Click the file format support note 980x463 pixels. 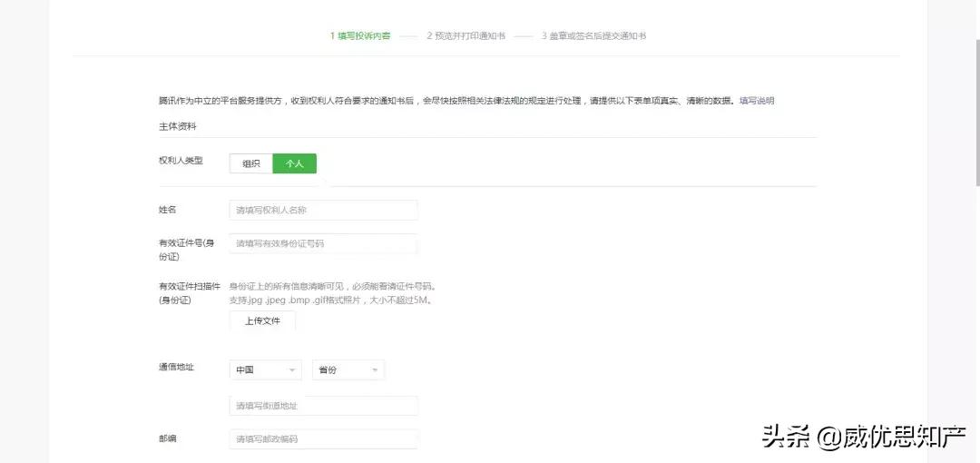pyautogui.click(x=331, y=300)
